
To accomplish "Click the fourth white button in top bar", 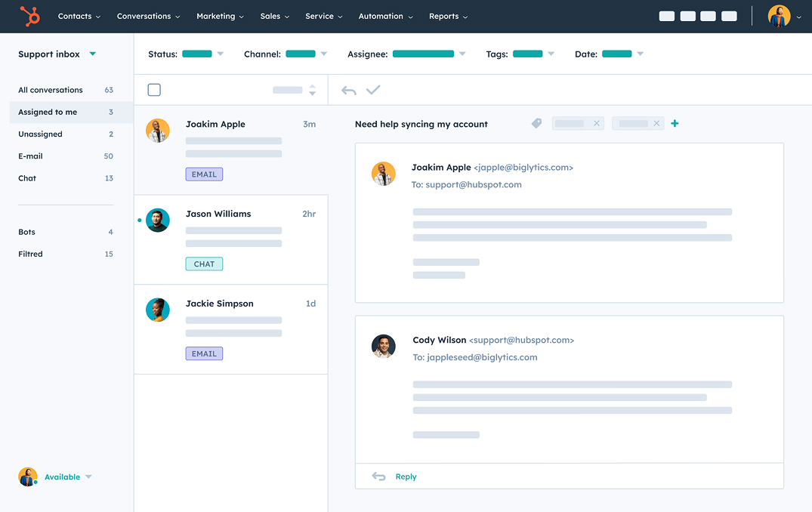I will pos(729,16).
